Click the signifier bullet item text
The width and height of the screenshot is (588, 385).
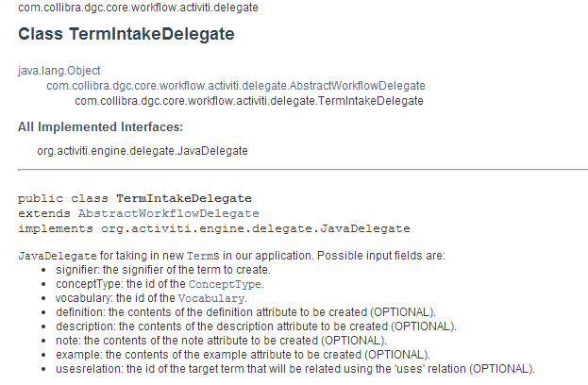[x=163, y=270]
